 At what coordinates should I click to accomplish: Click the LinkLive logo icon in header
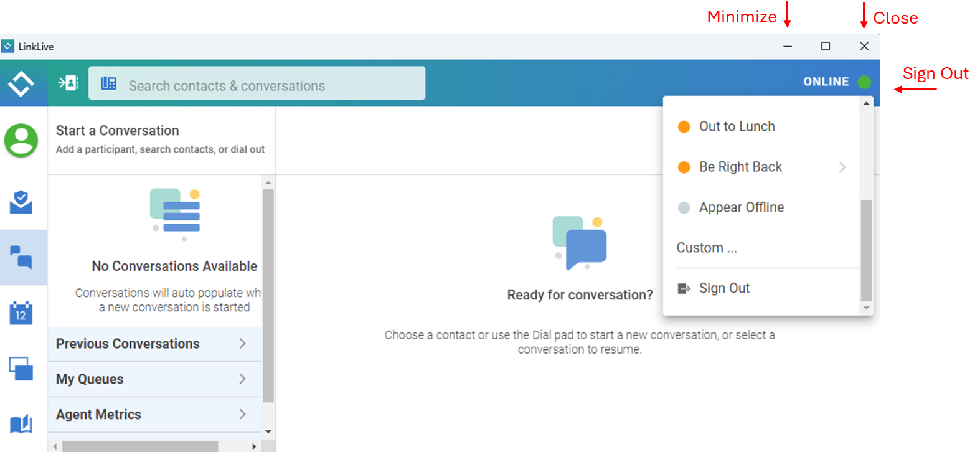click(21, 83)
